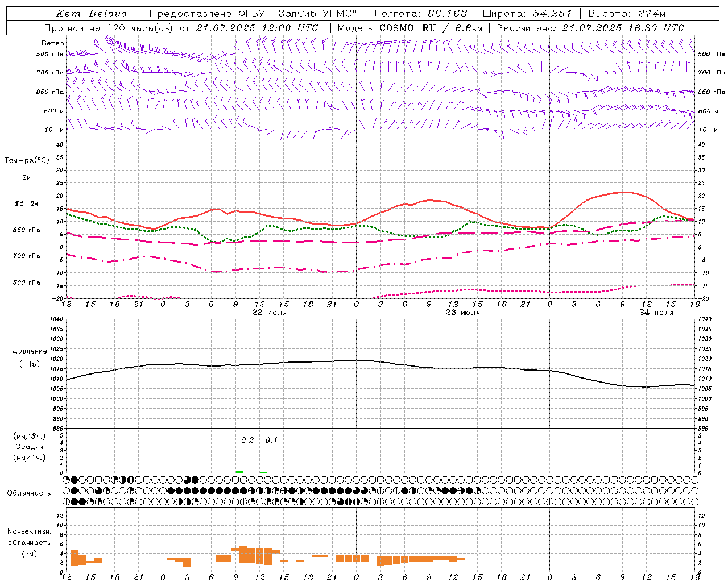Click the 24 июля date label
The height and width of the screenshot is (582, 728).
click(x=656, y=313)
